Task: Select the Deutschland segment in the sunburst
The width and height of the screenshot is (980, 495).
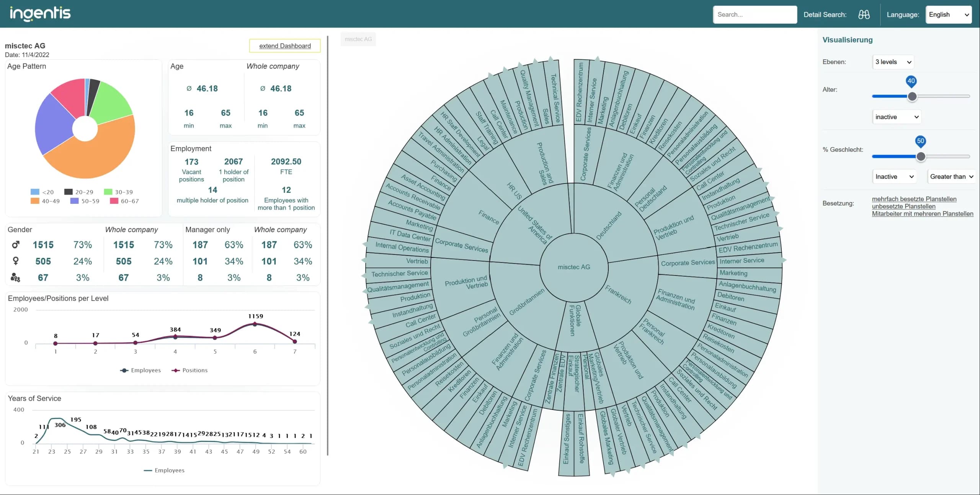Action: tap(609, 226)
